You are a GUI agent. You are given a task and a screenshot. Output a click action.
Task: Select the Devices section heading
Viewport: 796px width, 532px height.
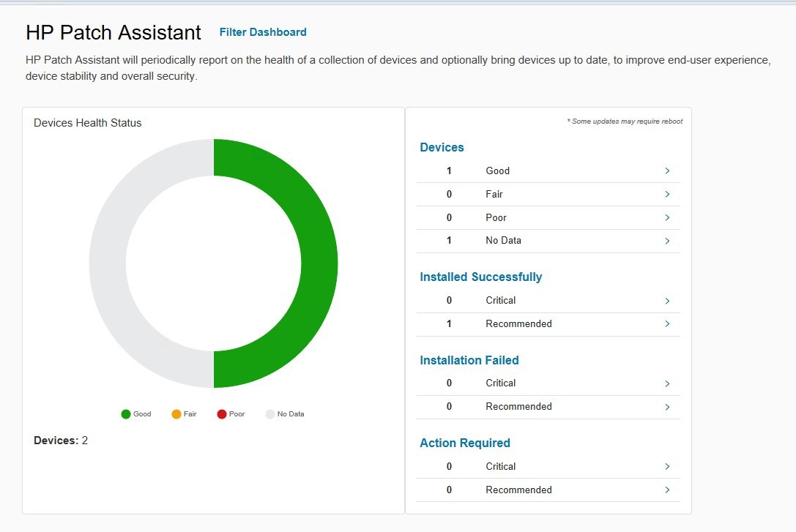pos(442,148)
